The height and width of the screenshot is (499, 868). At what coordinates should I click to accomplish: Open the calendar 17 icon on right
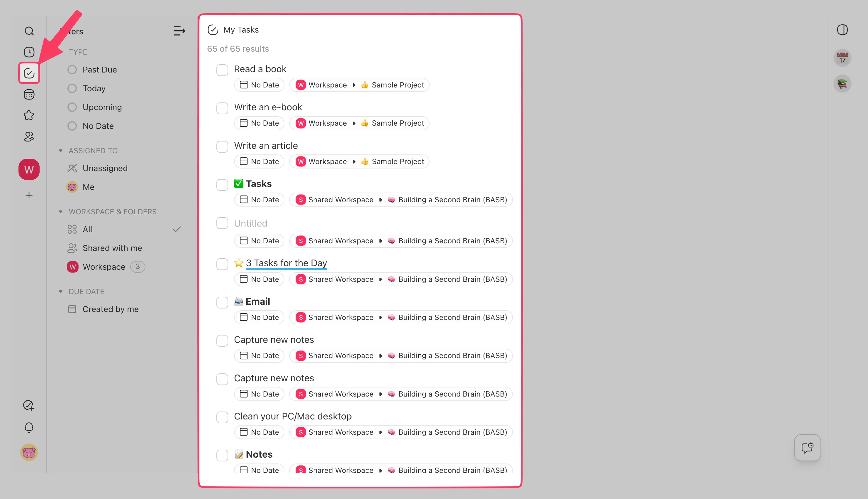(842, 58)
